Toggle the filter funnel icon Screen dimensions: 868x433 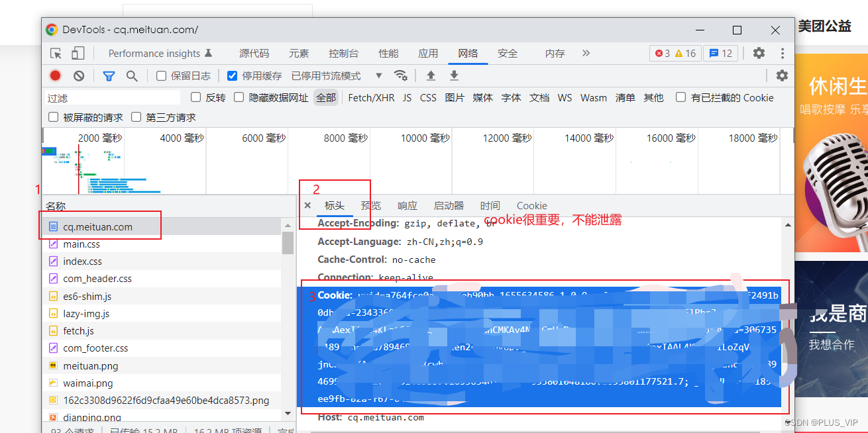pyautogui.click(x=109, y=75)
